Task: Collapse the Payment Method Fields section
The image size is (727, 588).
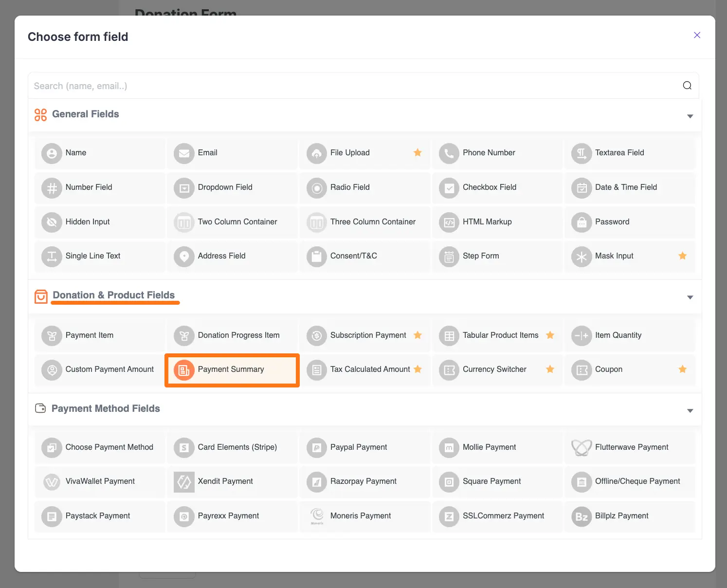Action: [x=690, y=410]
